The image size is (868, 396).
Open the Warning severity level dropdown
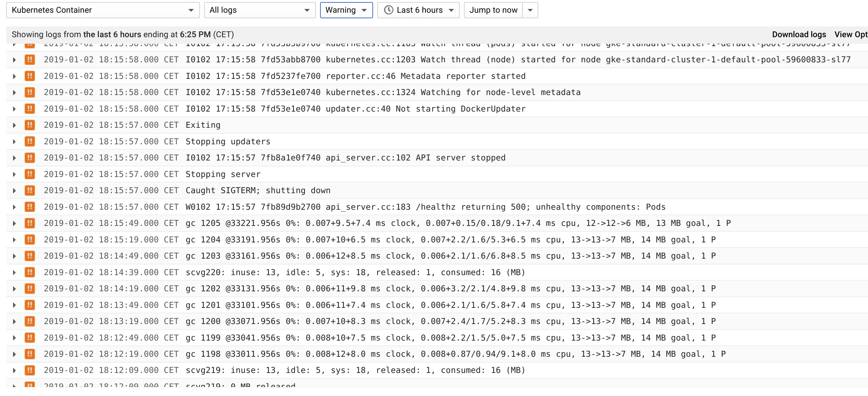pos(346,10)
